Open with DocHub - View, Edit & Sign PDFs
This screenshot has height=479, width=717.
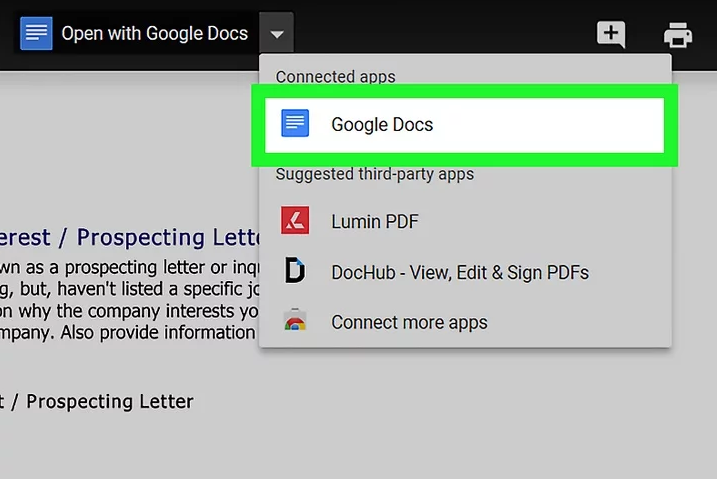click(x=459, y=272)
